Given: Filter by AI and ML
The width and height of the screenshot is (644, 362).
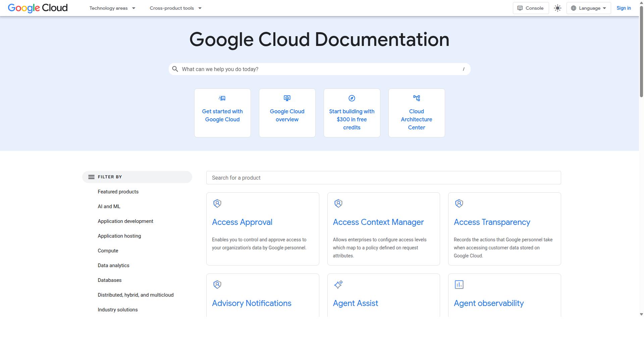Looking at the screenshot, I should pyautogui.click(x=109, y=206).
